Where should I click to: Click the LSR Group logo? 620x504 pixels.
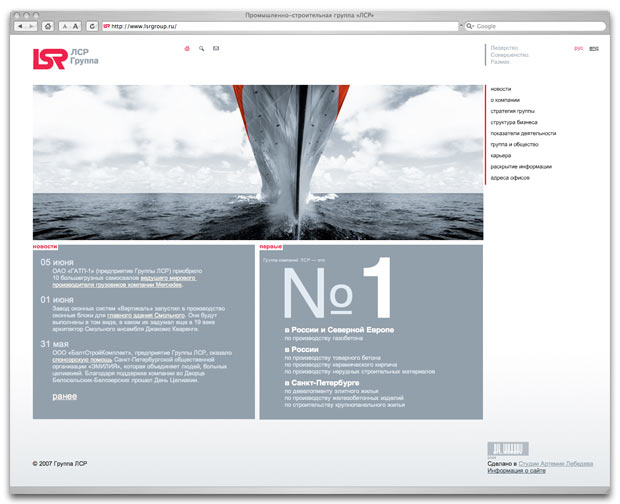(64, 59)
